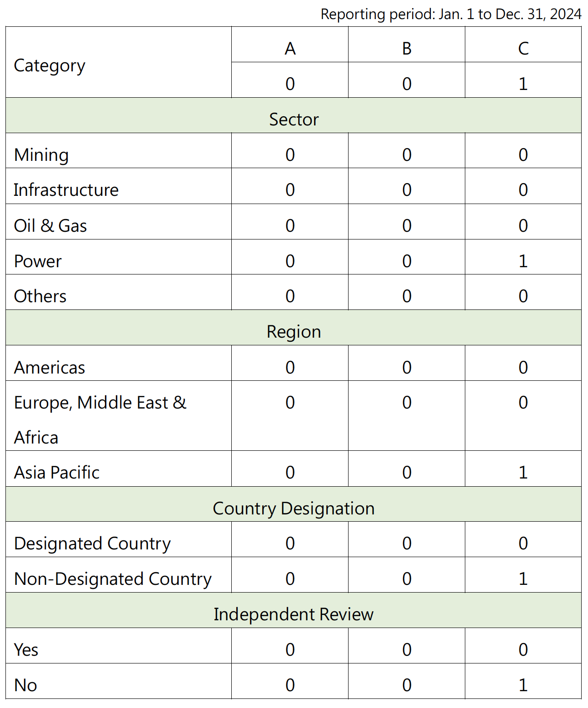
Task: Click Asia Pacific value under column C
Action: point(523,473)
